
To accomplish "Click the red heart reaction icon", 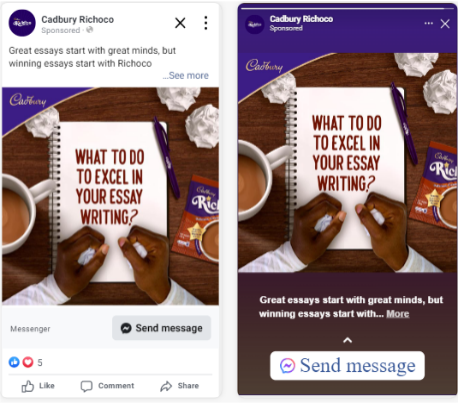I will point(28,362).
